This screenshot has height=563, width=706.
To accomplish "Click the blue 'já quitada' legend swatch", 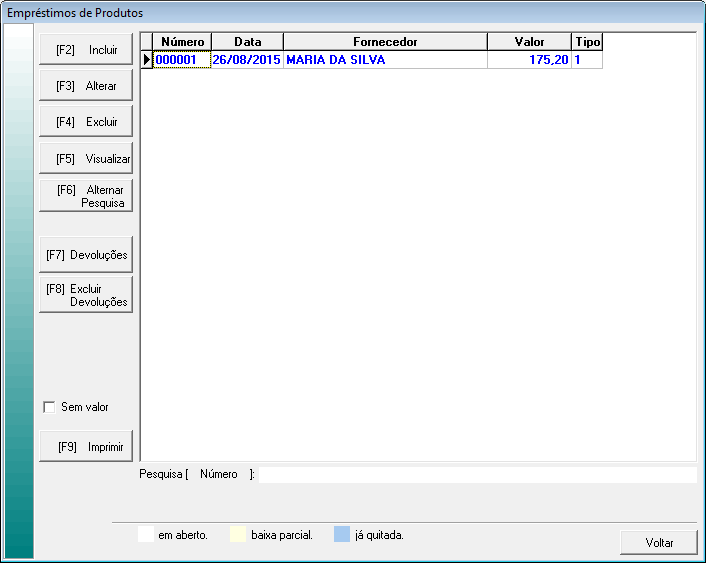I will (341, 535).
